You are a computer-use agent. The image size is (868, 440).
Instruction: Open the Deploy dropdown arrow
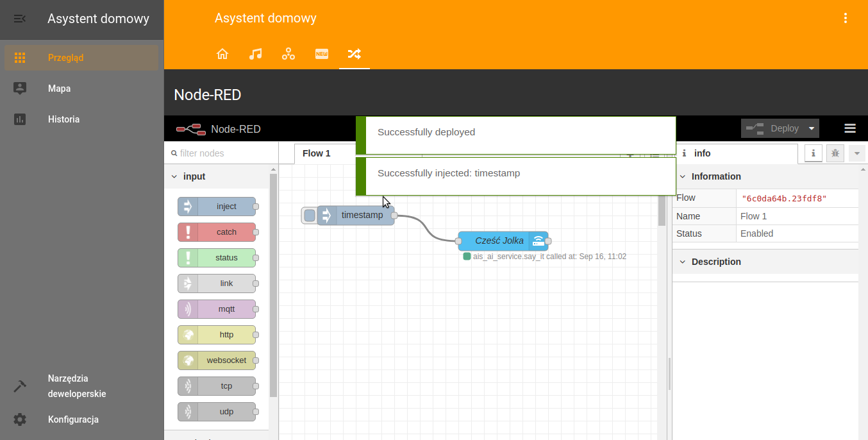pyautogui.click(x=812, y=128)
